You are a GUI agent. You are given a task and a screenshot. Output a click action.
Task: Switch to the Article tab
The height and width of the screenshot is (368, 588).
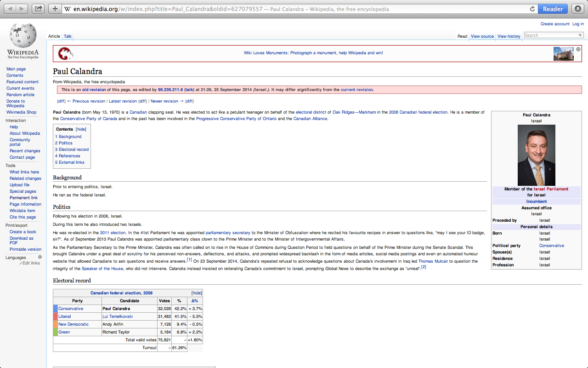point(54,36)
